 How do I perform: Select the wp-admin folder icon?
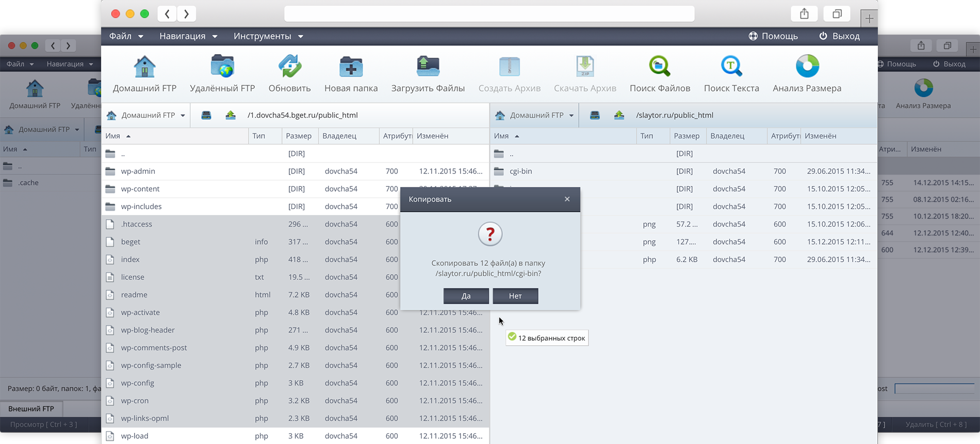pos(110,171)
